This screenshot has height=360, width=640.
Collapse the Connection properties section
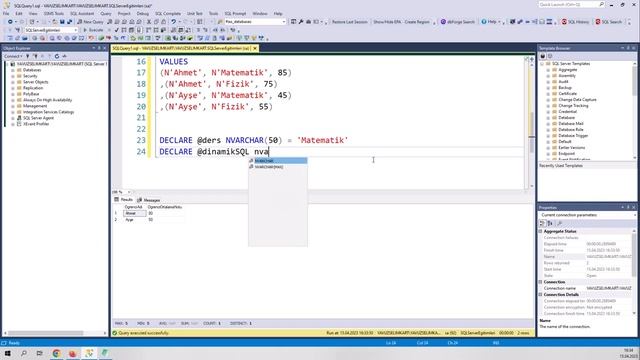pyautogui.click(x=541, y=282)
